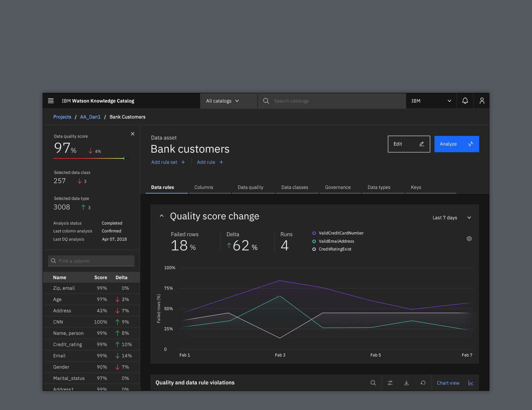Image resolution: width=532 pixels, height=410 pixels.
Task: Expand the Last 7 days range dropdown
Action: click(x=452, y=218)
